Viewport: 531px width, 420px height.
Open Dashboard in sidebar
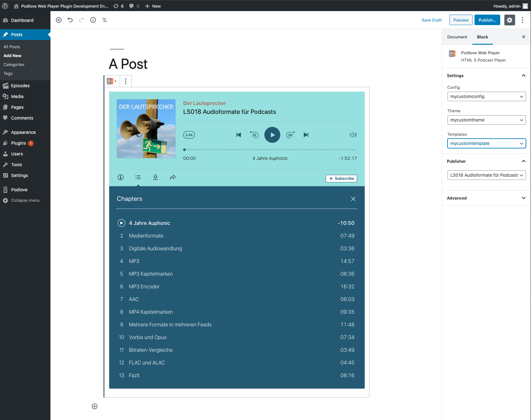(x=25, y=20)
